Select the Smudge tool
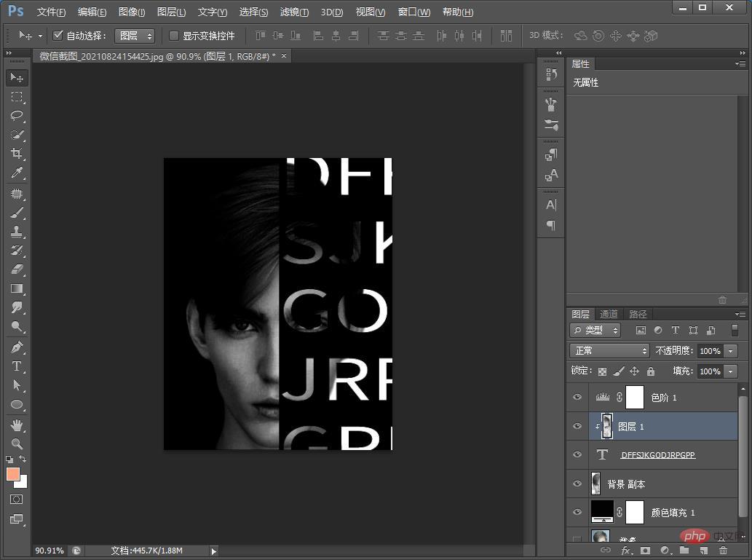752x560 pixels. (17, 307)
